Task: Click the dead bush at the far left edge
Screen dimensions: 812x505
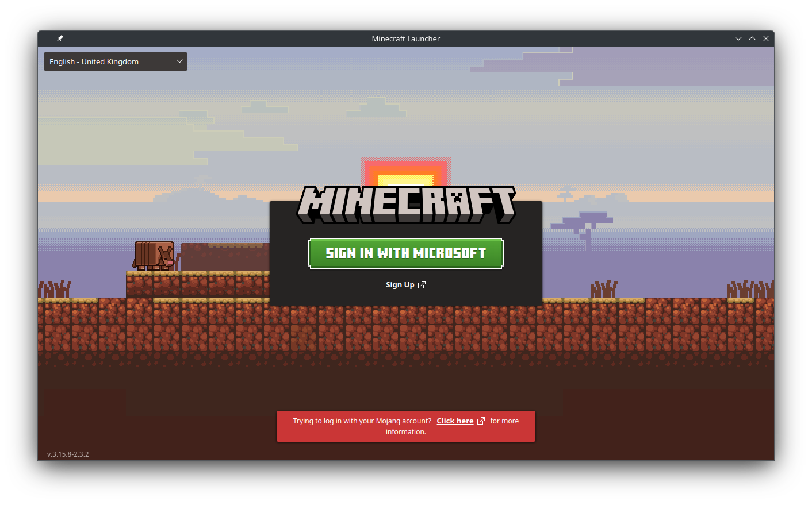Action: click(55, 288)
